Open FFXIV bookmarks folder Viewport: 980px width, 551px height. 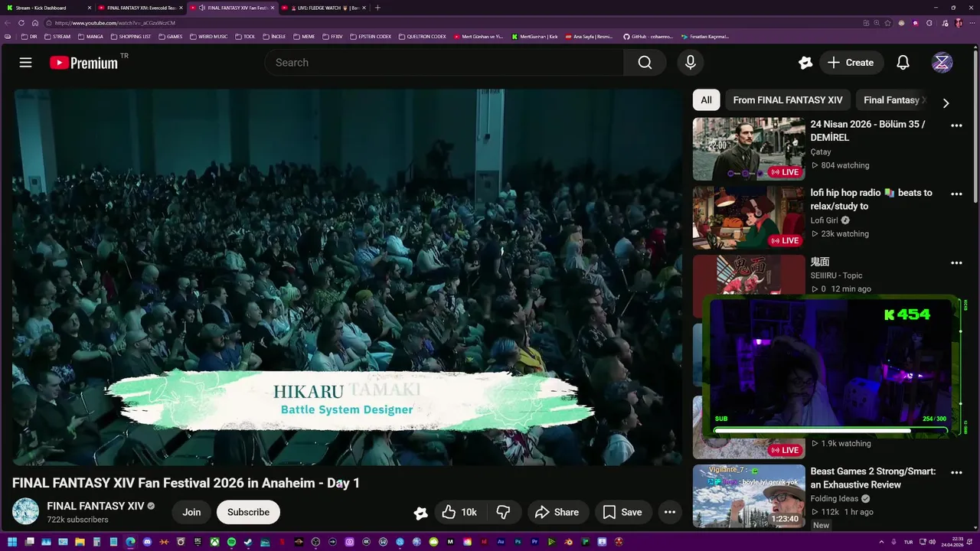point(332,36)
